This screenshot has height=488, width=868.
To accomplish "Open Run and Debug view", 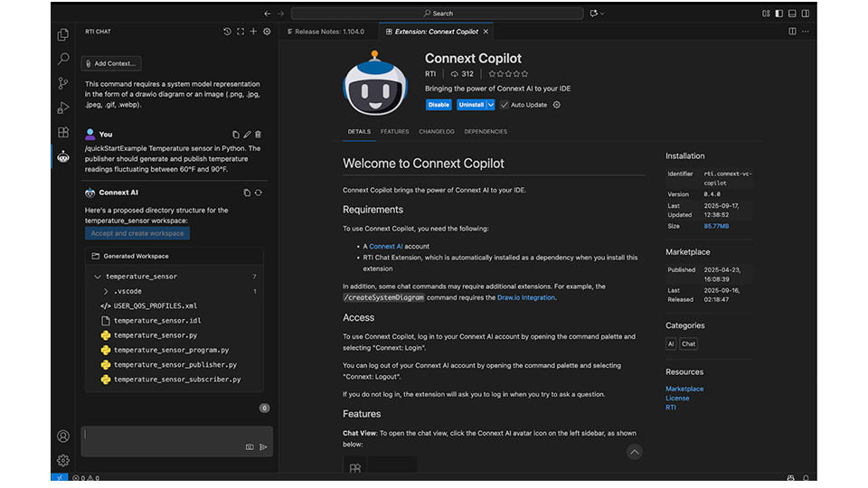I will tap(63, 108).
